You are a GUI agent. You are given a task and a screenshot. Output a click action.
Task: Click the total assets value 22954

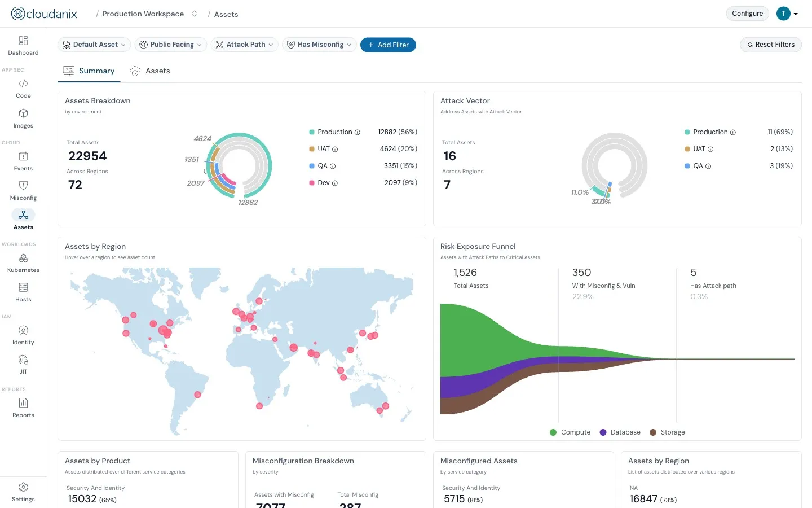(x=87, y=156)
